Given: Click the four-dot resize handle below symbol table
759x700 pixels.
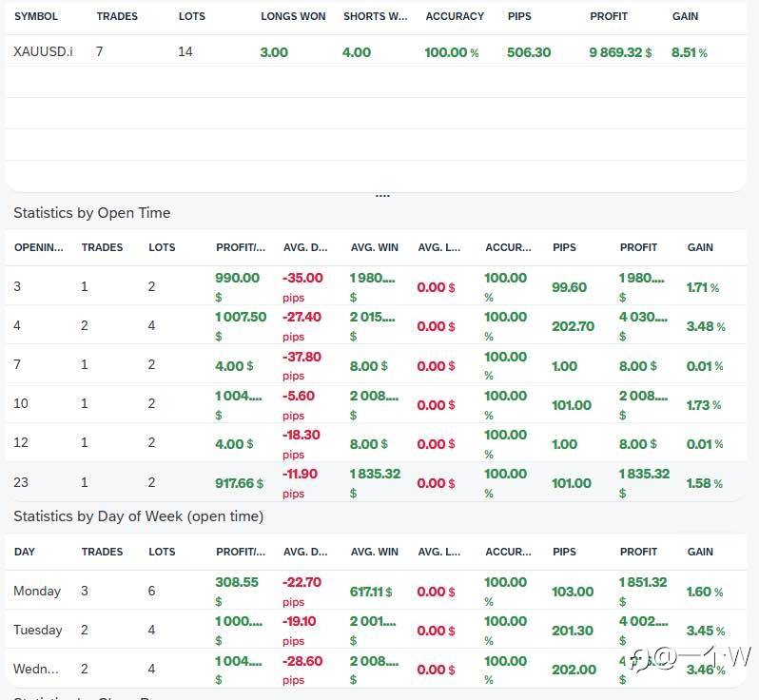Looking at the screenshot, I should (x=382, y=196).
